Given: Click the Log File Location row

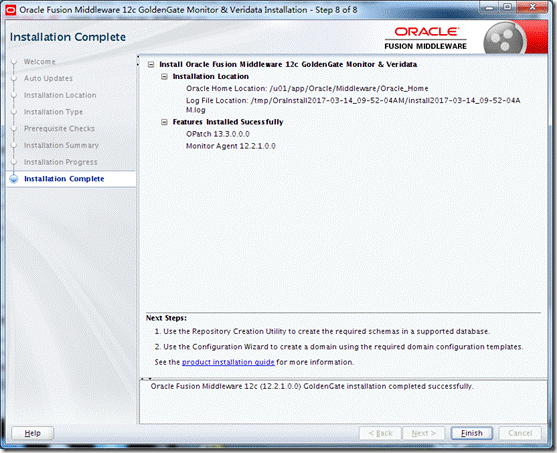Looking at the screenshot, I should 353,105.
